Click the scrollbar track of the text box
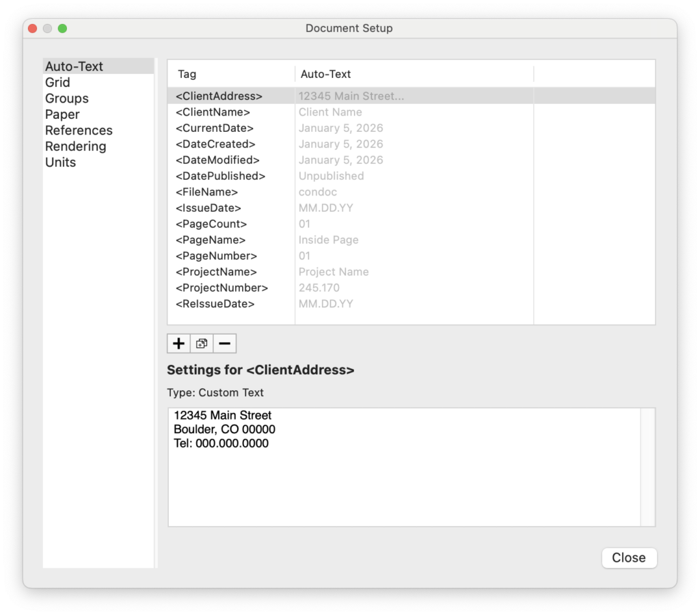Image resolution: width=700 pixels, height=615 pixels. pyautogui.click(x=648, y=467)
